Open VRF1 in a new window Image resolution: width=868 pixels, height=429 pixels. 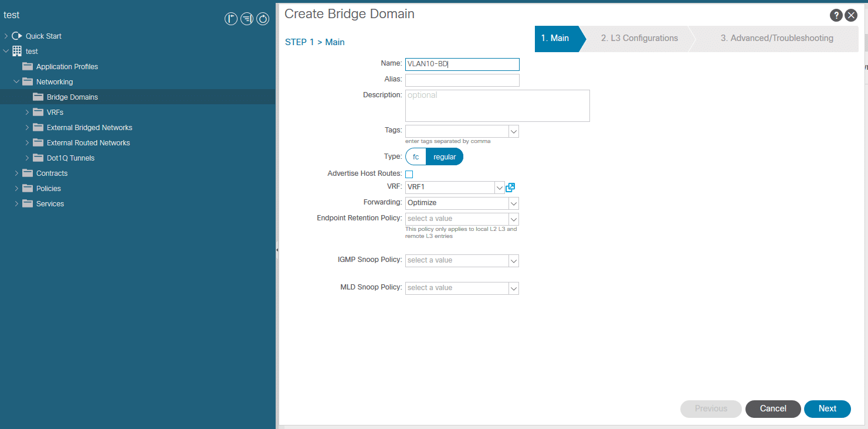(x=510, y=186)
